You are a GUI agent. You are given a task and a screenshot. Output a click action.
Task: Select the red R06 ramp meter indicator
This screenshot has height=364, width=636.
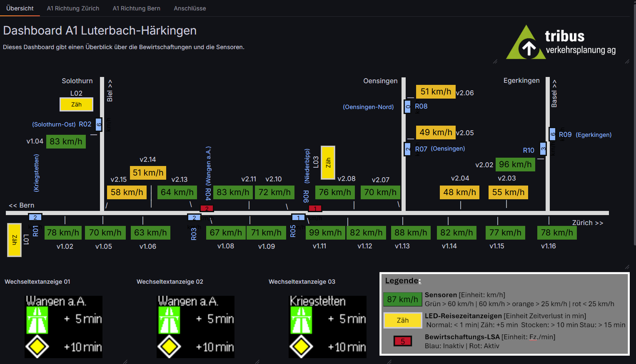coord(315,208)
